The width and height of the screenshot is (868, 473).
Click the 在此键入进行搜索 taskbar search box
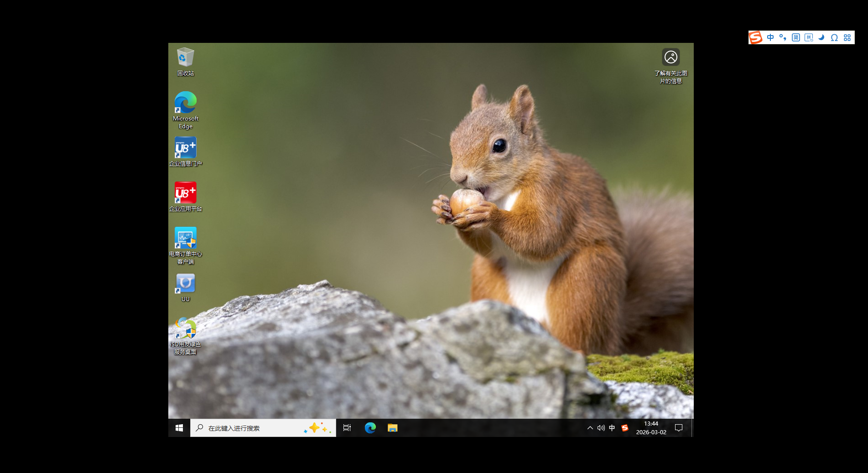click(263, 428)
